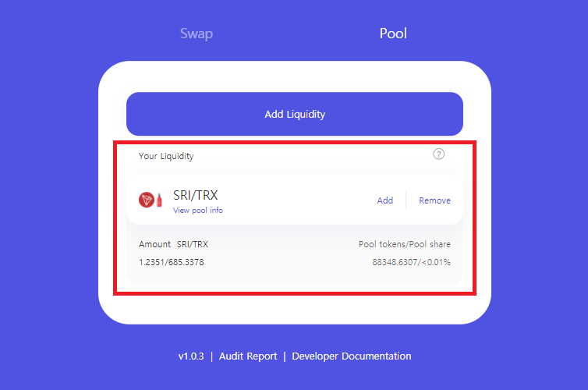Click Add for SRI/TRX pair
588x390 pixels.
click(x=385, y=200)
